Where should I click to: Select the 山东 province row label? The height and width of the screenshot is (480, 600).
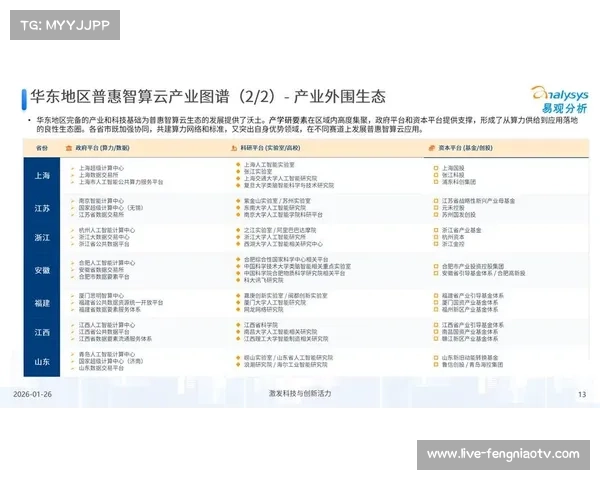(x=42, y=362)
